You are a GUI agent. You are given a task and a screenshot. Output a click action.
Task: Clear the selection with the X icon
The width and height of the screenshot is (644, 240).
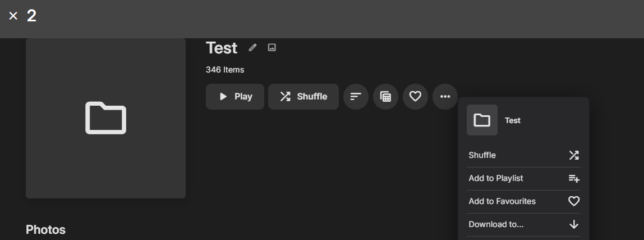13,16
